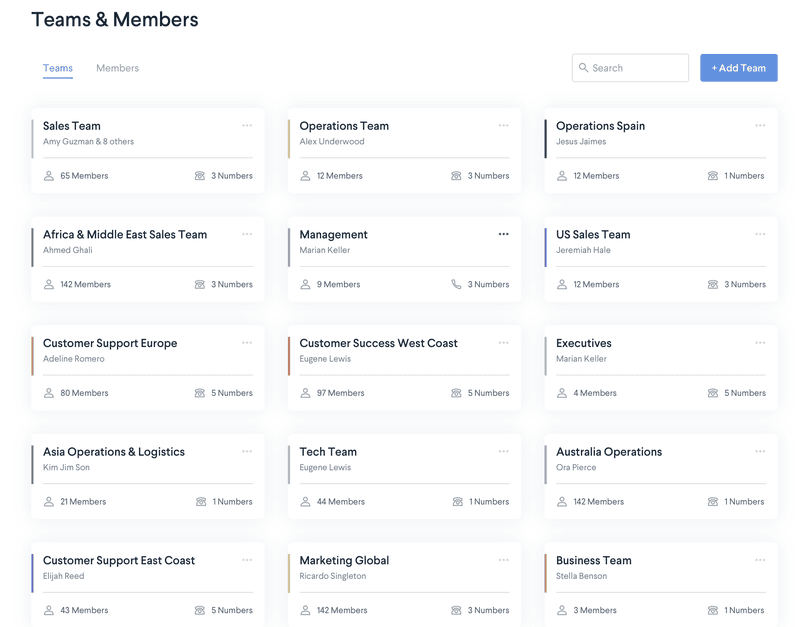Click the search magnifier icon
This screenshot has width=800, height=627.
583,67
